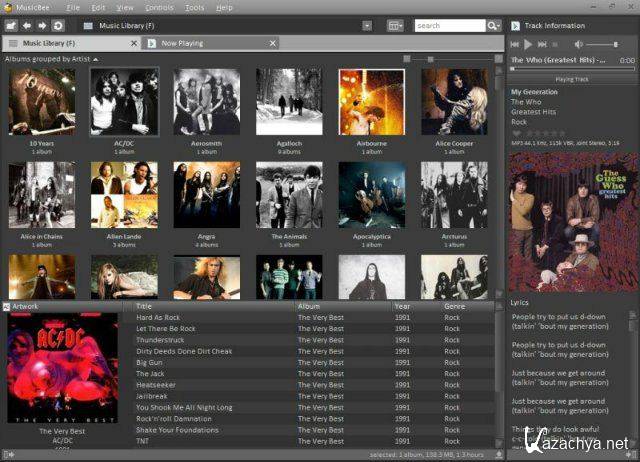Image resolution: width=640 pixels, height=462 pixels.
Task: Sort tracks by the Title column header
Action: pos(144,306)
